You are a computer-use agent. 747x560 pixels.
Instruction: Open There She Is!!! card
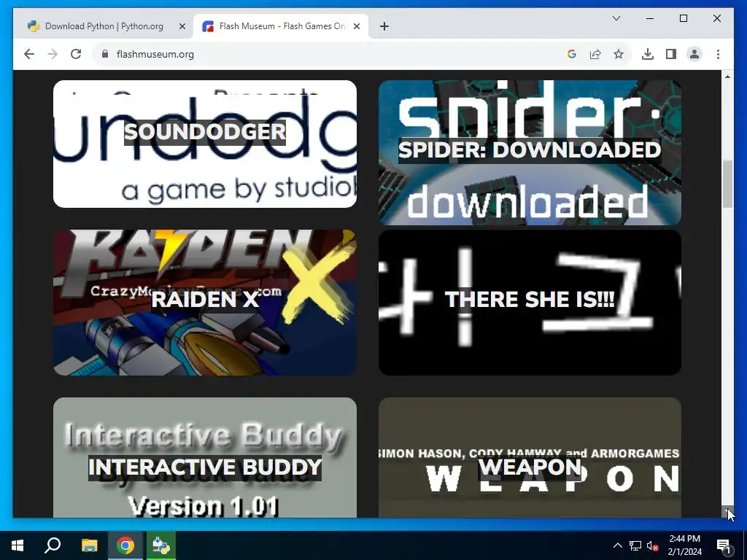pos(530,303)
